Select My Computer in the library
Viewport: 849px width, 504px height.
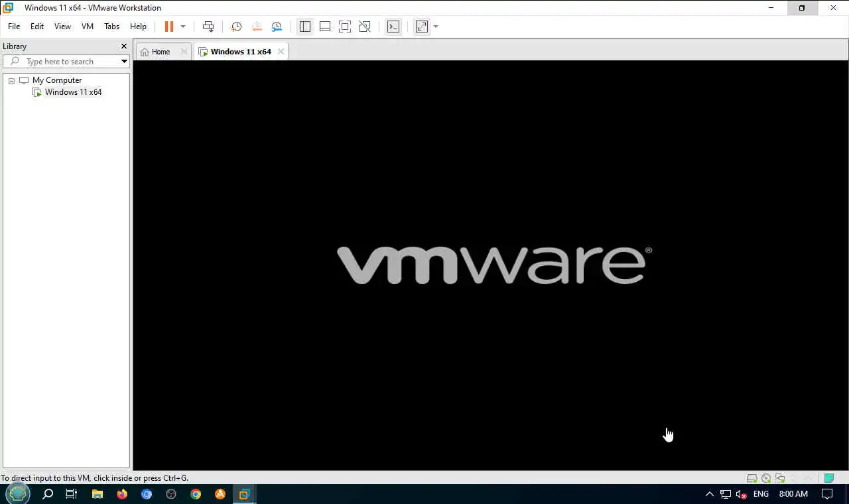point(57,80)
